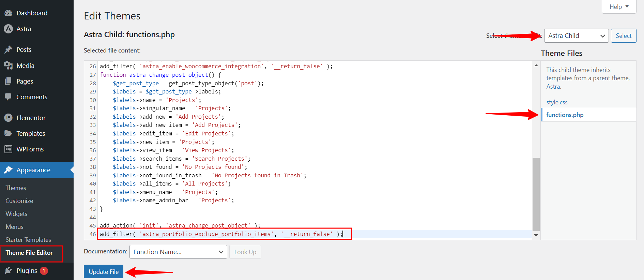The image size is (644, 280).
Task: Click code line 'function astra_change_post_object'
Action: (160, 75)
